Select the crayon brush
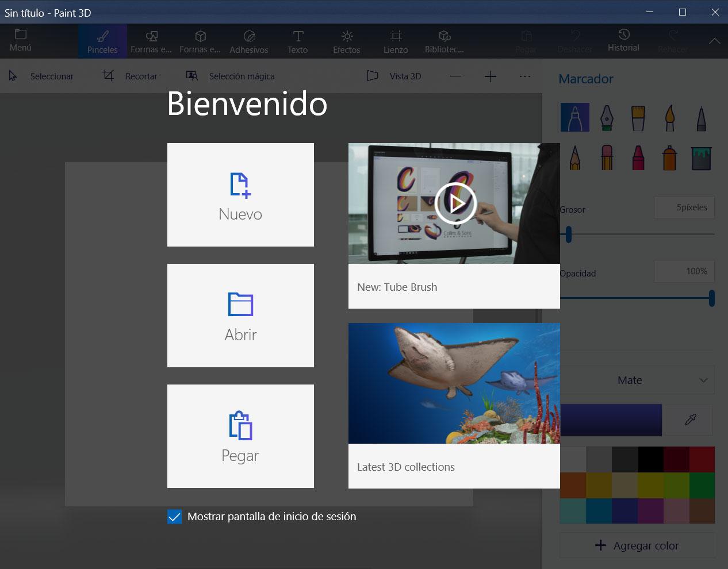This screenshot has width=728, height=569. click(638, 157)
